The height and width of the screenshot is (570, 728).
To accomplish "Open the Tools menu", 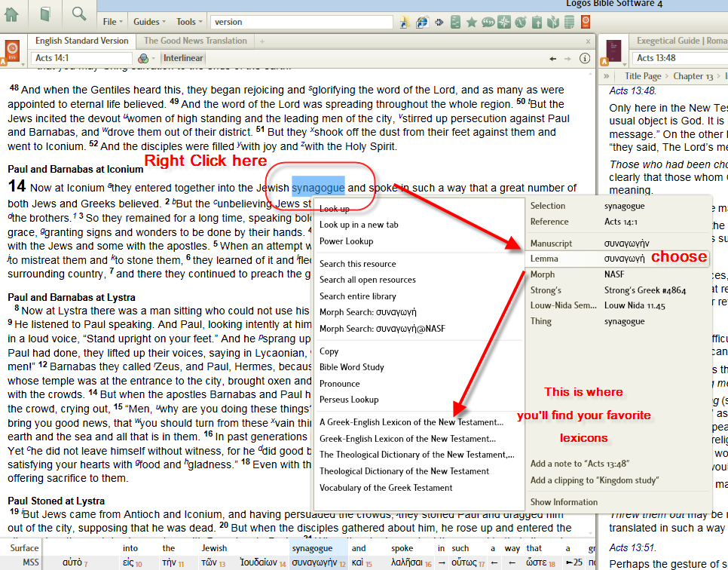I will click(189, 22).
